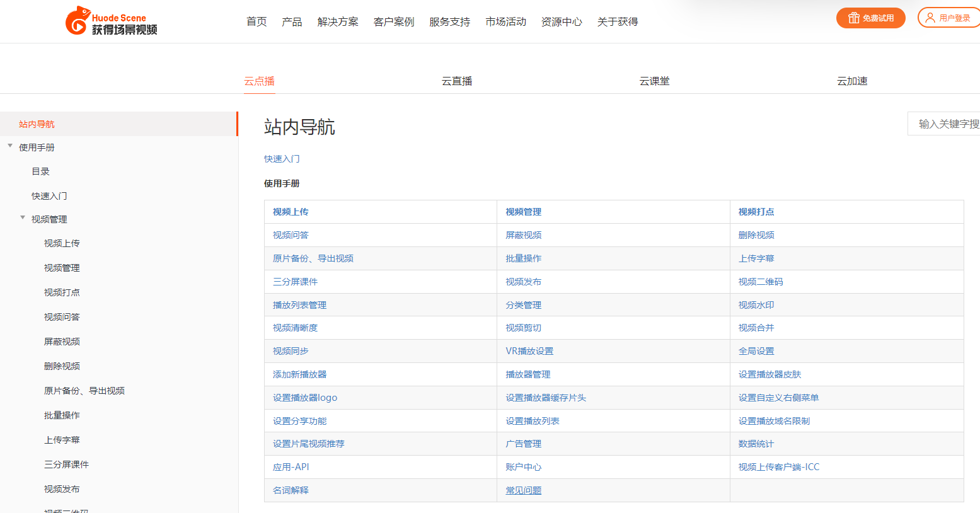Open the 视频清晰度 table link
Viewport: 980px width, 513px height.
pyautogui.click(x=296, y=328)
